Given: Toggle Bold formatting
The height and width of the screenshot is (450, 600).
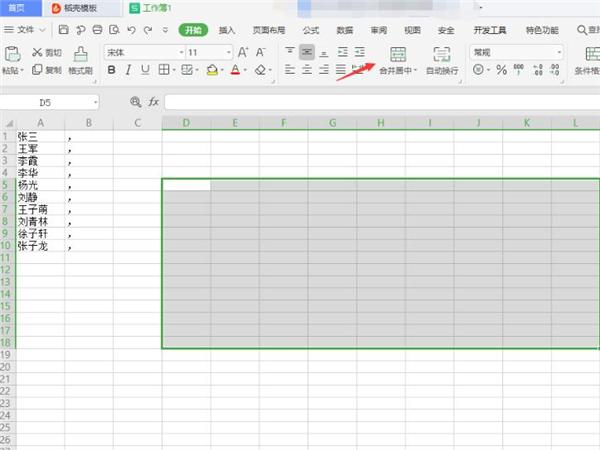Looking at the screenshot, I should (x=111, y=70).
